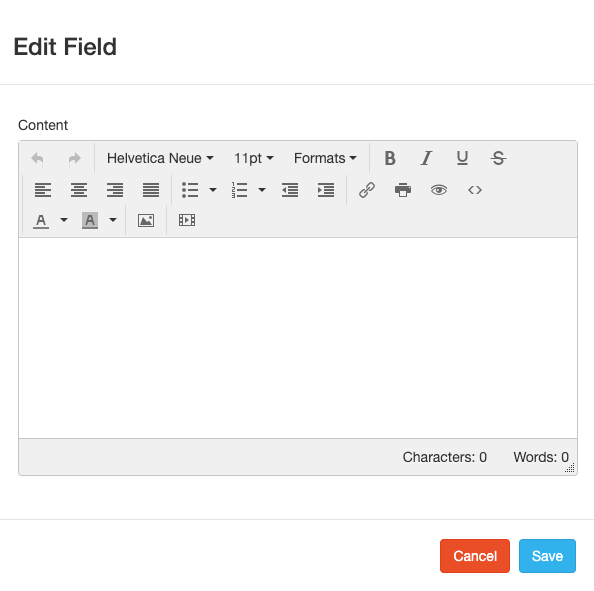Viewport: 594px width, 591px height.
Task: Click the Cancel button
Action: 475,556
